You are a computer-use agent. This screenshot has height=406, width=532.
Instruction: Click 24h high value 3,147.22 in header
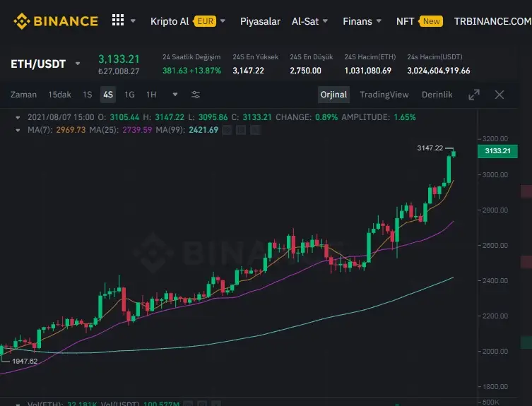[248, 71]
